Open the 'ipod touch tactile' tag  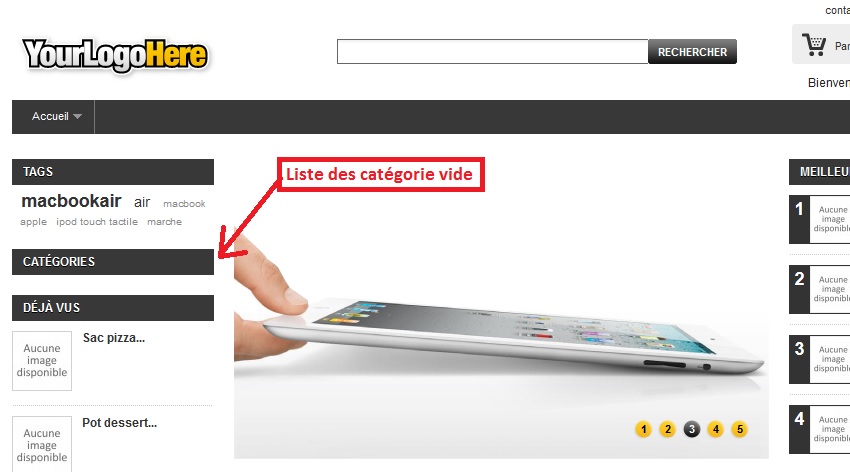pyautogui.click(x=97, y=222)
